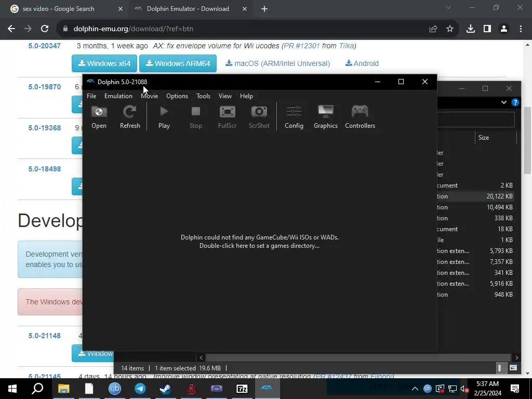Open the Tilka author link
This screenshot has width=532, height=399.
point(346,46)
